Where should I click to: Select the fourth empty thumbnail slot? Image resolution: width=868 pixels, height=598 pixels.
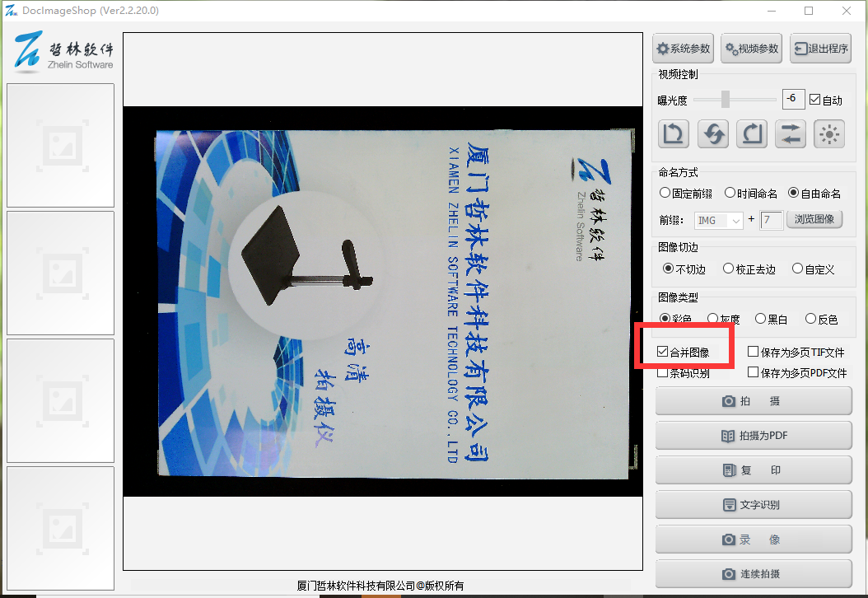(60, 528)
